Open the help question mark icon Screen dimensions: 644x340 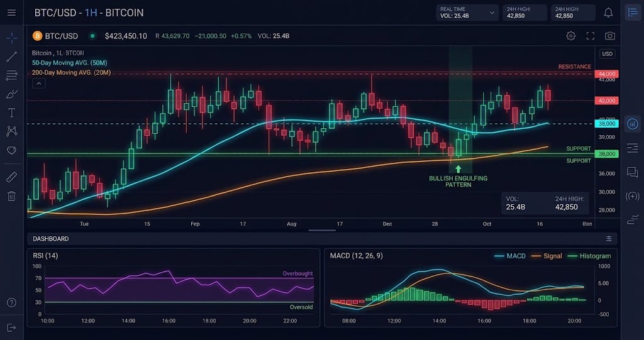click(11, 303)
